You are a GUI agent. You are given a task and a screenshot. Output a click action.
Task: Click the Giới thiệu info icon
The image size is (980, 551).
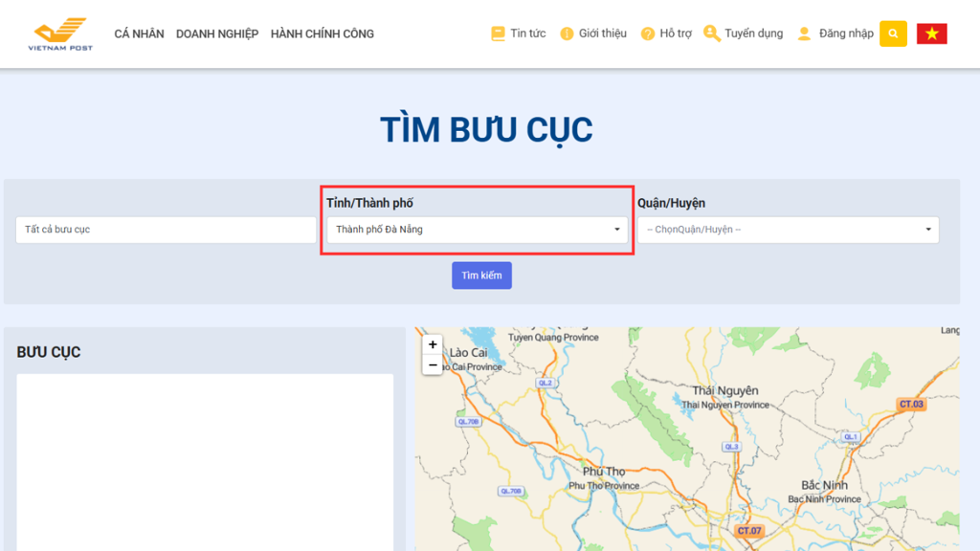[x=567, y=33]
